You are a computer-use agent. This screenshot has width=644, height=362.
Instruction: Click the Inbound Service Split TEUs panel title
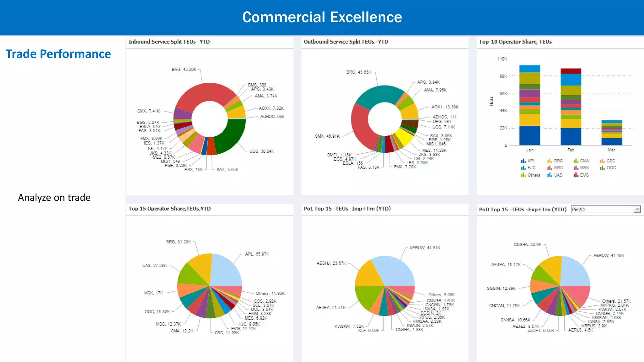tap(169, 42)
